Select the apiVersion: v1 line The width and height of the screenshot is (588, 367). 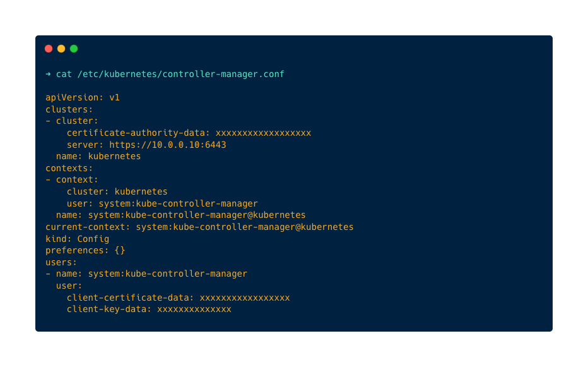83,97
